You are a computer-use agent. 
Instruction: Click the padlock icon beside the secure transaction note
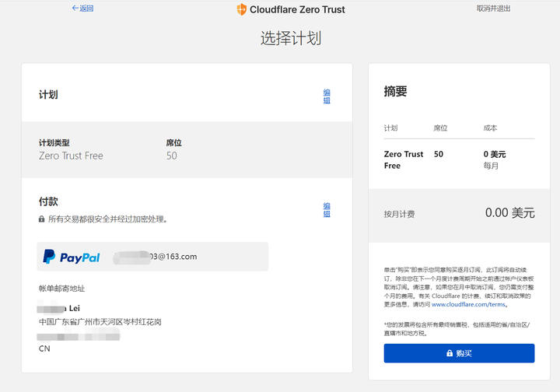click(x=41, y=219)
